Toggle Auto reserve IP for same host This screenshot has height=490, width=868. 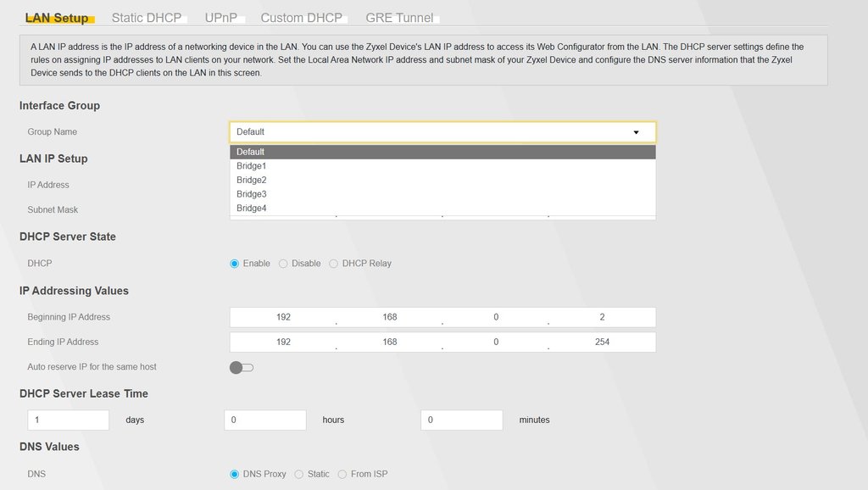pyautogui.click(x=242, y=367)
